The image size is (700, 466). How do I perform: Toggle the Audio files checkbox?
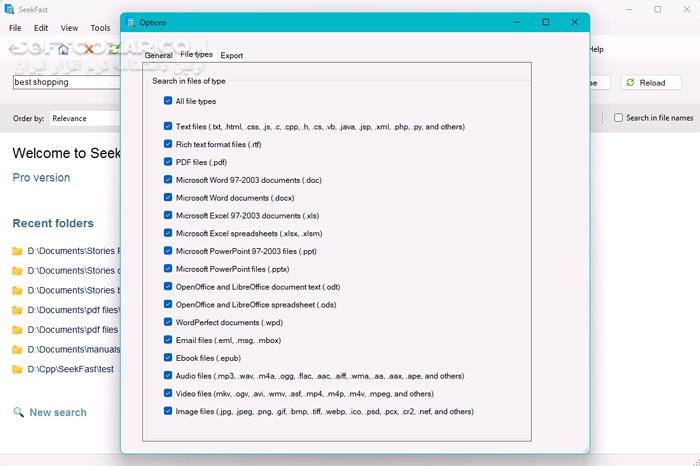(x=168, y=375)
